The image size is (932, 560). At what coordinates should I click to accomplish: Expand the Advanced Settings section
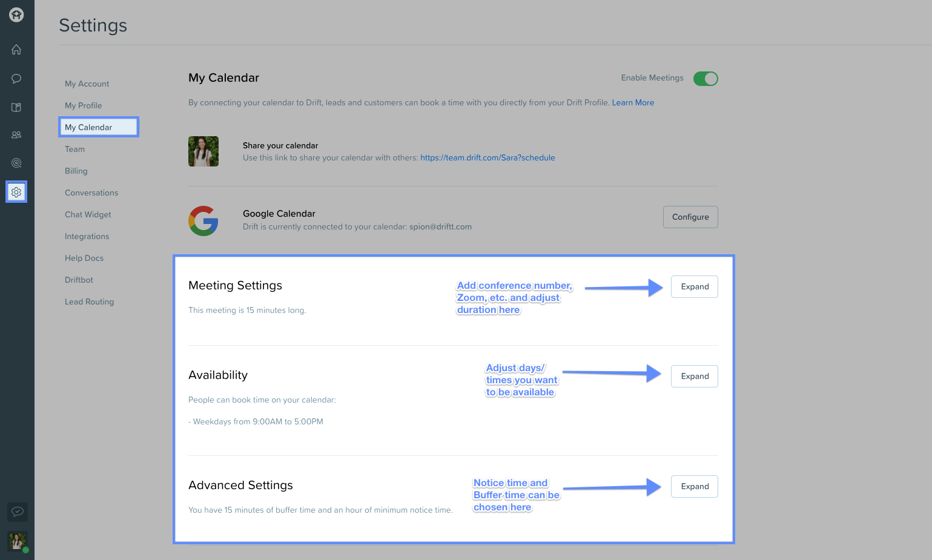coord(695,487)
